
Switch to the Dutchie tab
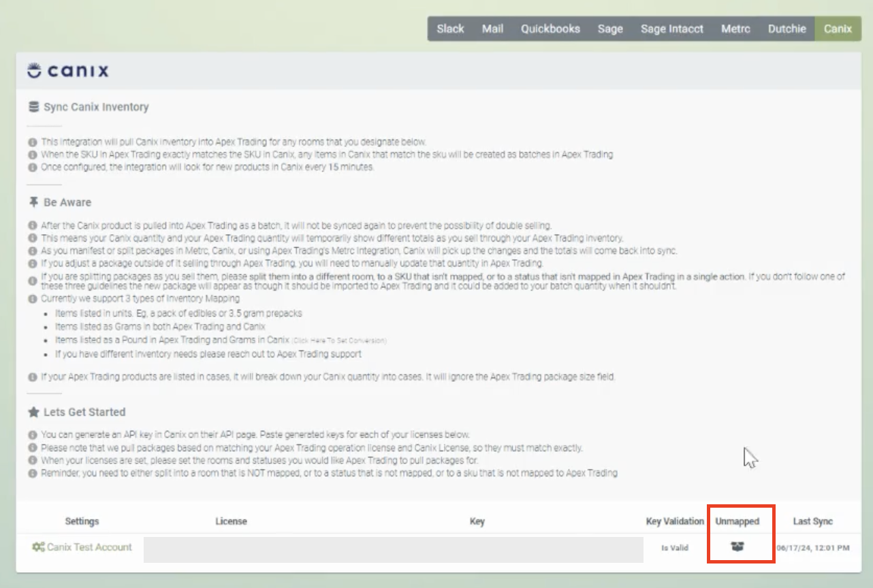[787, 29]
